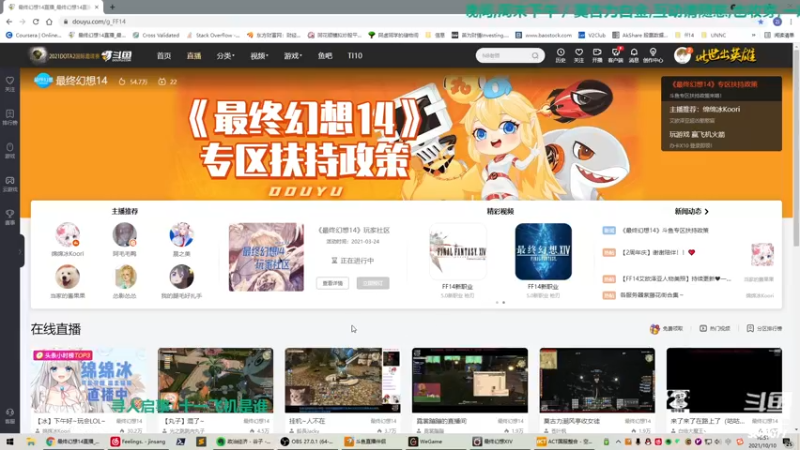Open Cross Validated bookmark
800x450 pixels.
pos(156,35)
